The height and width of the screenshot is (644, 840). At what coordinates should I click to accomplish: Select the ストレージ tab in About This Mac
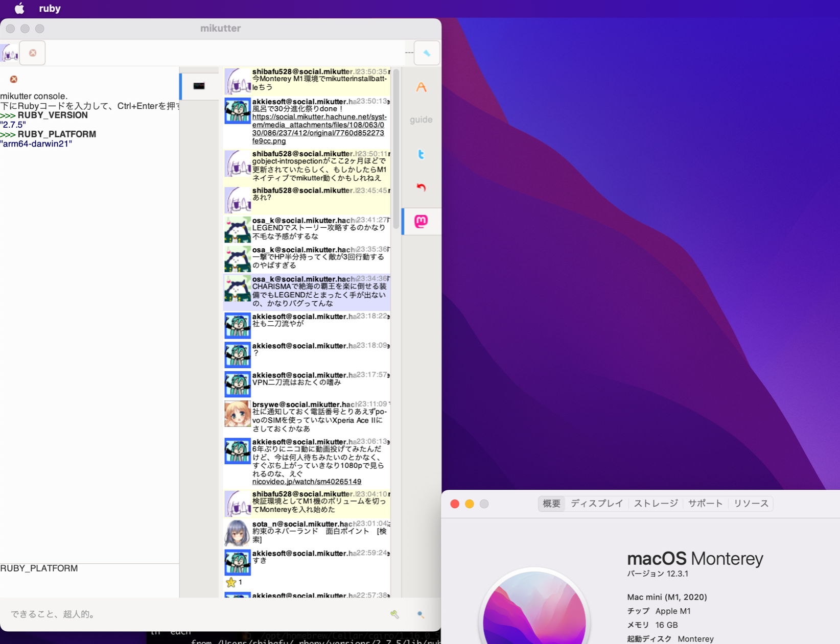pos(656,504)
